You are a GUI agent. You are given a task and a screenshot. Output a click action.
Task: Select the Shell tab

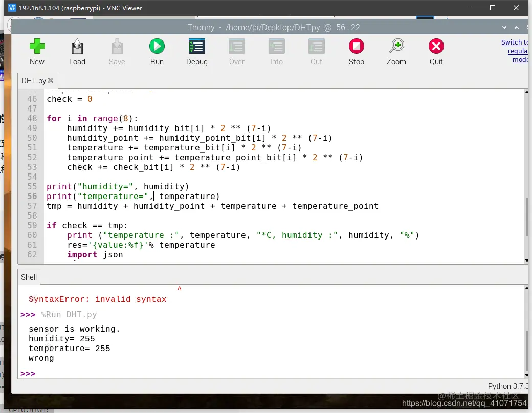point(29,277)
